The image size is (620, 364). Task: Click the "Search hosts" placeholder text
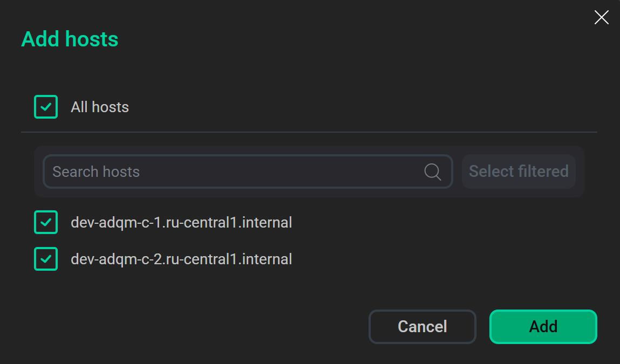[96, 171]
